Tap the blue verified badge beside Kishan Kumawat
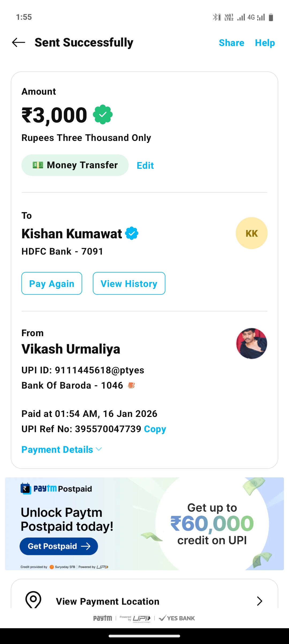289x644 pixels. [x=132, y=233]
